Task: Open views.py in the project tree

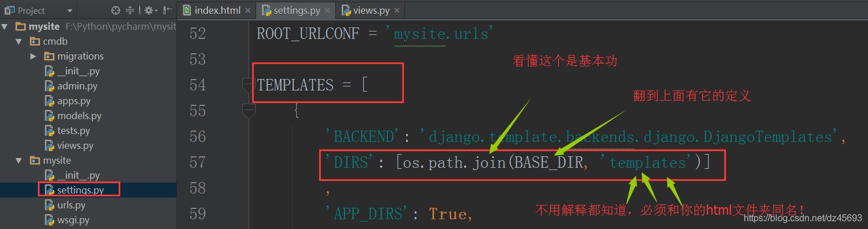Action: click(75, 145)
